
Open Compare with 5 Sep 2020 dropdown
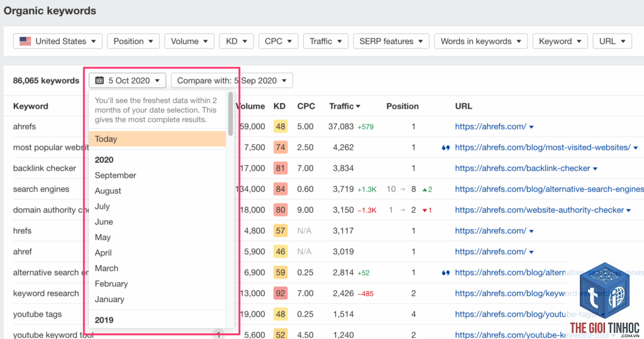(231, 81)
